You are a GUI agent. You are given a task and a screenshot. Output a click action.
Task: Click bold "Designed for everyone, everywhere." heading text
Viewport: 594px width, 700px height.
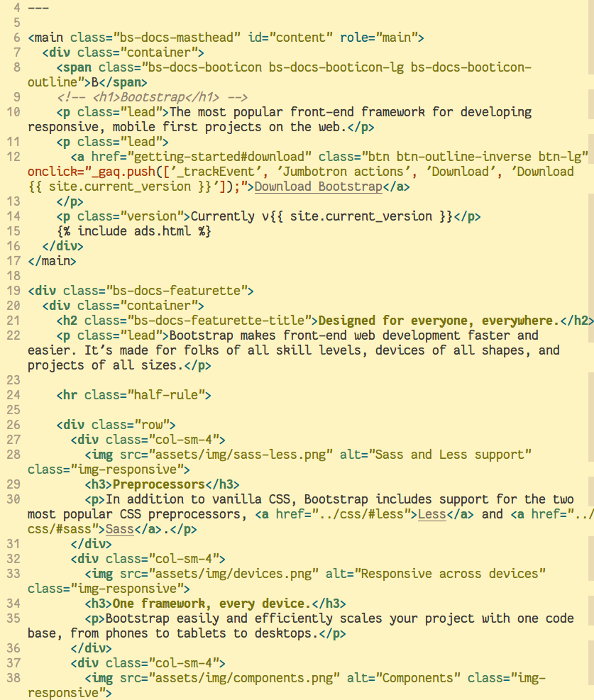coord(439,321)
